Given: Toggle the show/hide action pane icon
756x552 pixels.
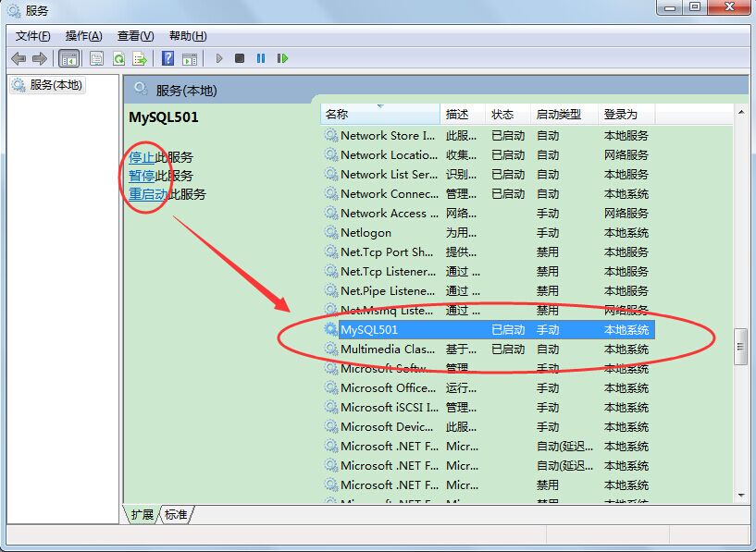Looking at the screenshot, I should coord(190,59).
